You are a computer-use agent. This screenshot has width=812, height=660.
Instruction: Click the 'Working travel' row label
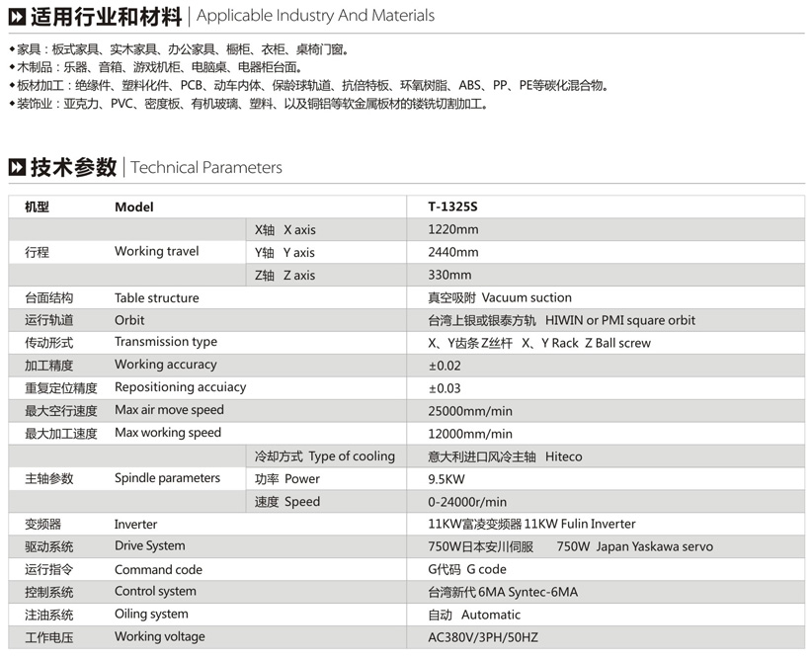(x=156, y=252)
